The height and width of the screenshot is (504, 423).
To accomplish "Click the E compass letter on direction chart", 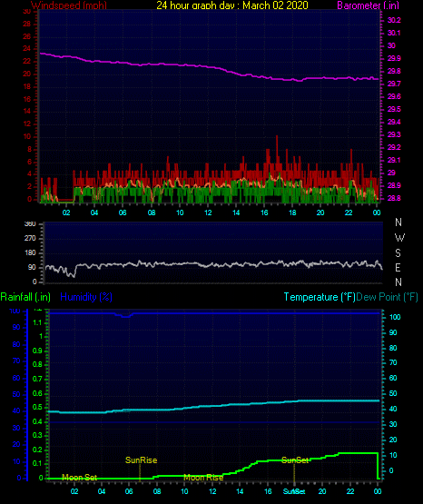I will click(398, 267).
